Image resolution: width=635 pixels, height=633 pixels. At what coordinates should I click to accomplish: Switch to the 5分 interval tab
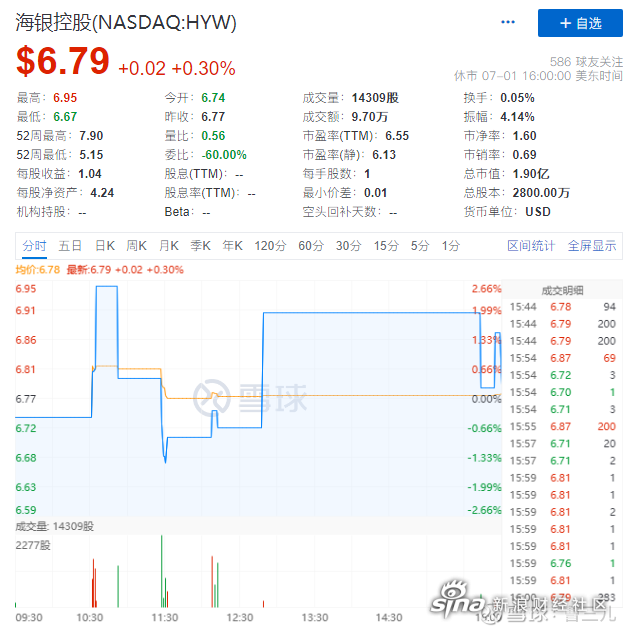[420, 246]
